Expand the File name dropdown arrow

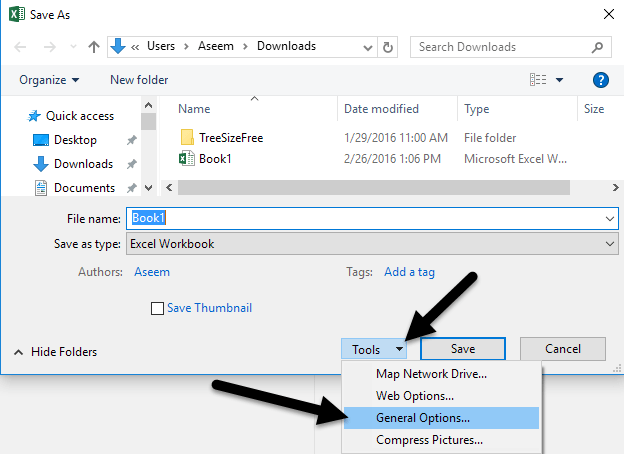[609, 218]
